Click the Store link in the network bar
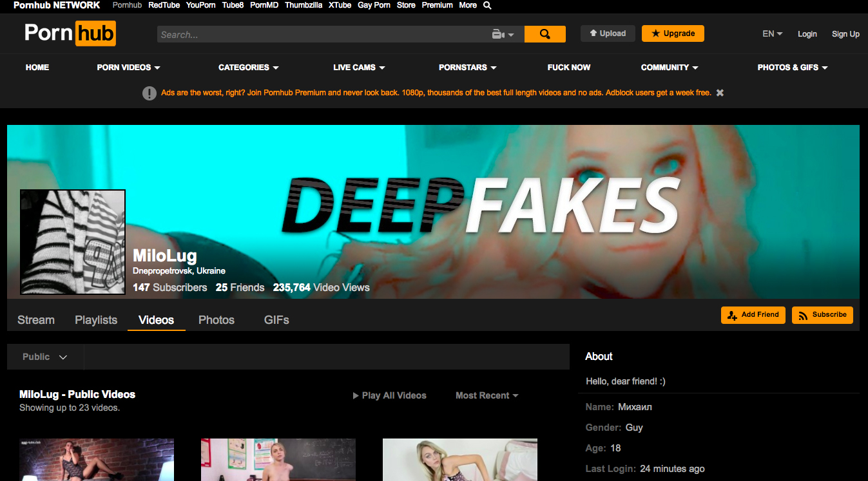868x481 pixels. (406, 5)
